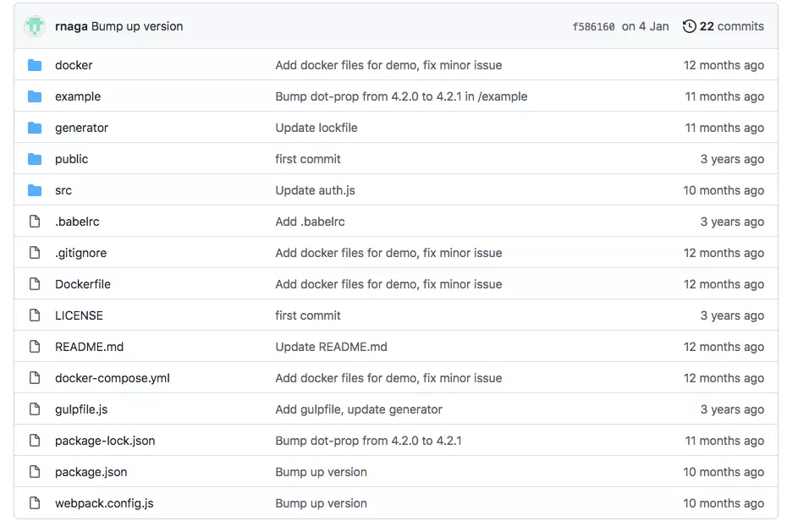Open Add gulpfile, update generator commit

point(359,409)
